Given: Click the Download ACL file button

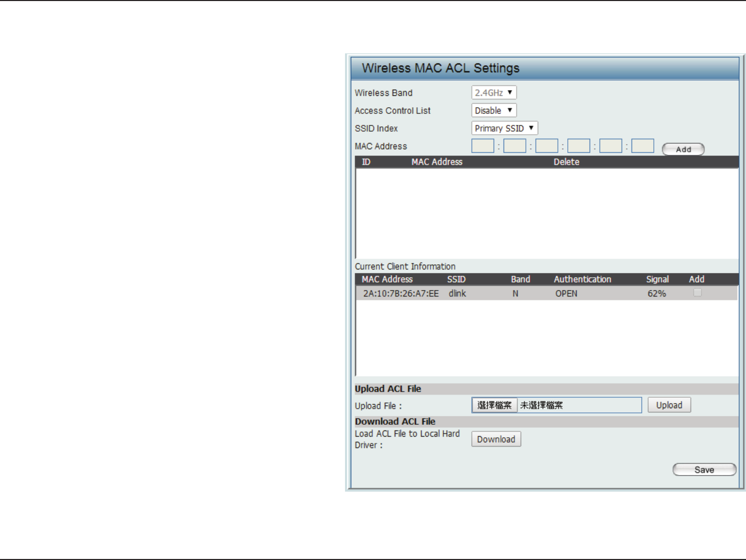Looking at the screenshot, I should coord(496,439).
